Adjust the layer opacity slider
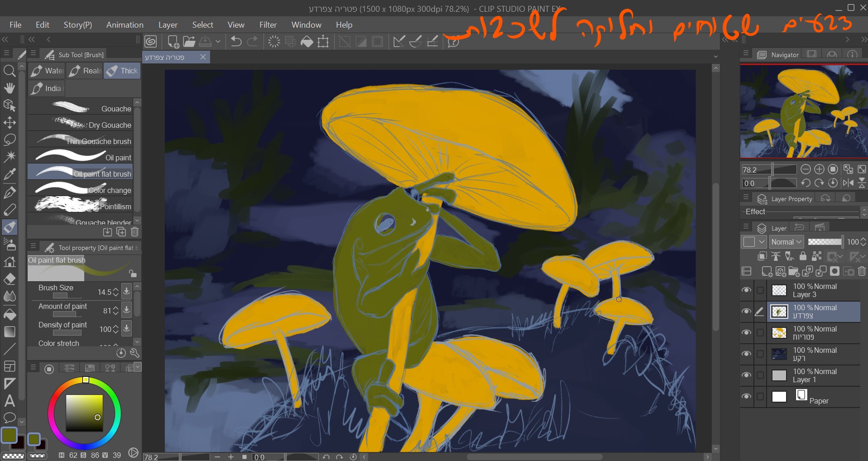Viewport: 868px width, 461px height. 825,242
